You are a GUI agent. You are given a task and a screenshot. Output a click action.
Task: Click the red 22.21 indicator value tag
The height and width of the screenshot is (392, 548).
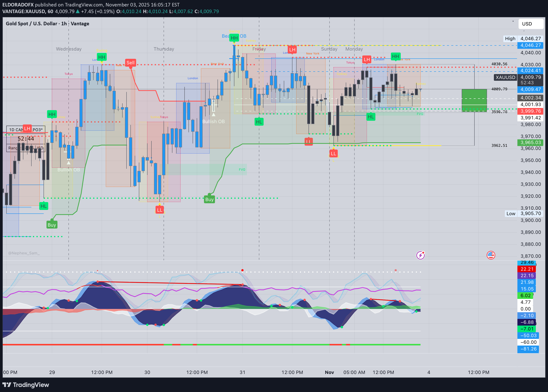tap(526, 269)
